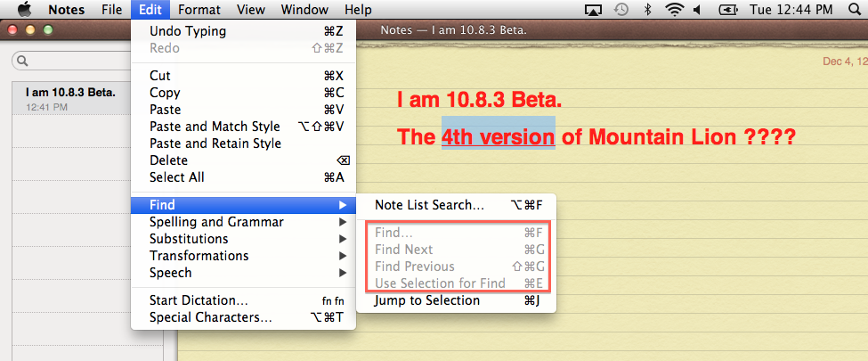Click the highlighted '4th version' text
Screen dimensions: 868x361
(x=499, y=136)
